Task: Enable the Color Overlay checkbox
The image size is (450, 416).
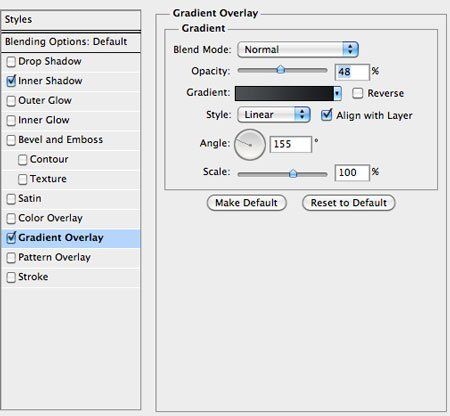Action: (x=11, y=219)
